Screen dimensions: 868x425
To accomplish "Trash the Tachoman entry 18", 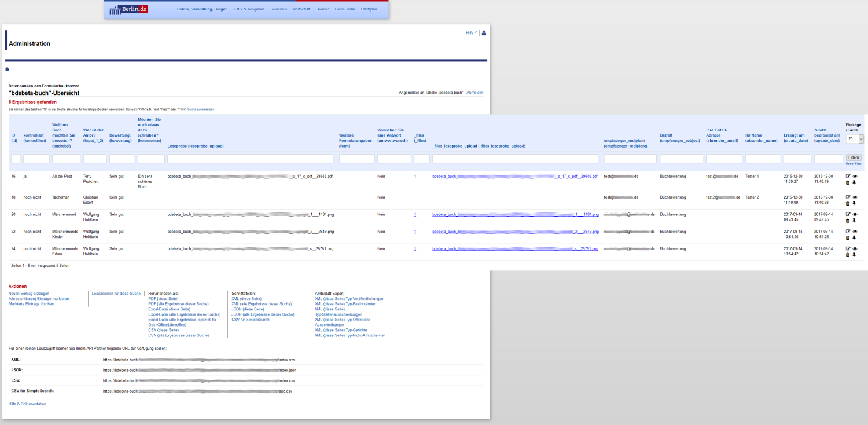I will click(848, 203).
